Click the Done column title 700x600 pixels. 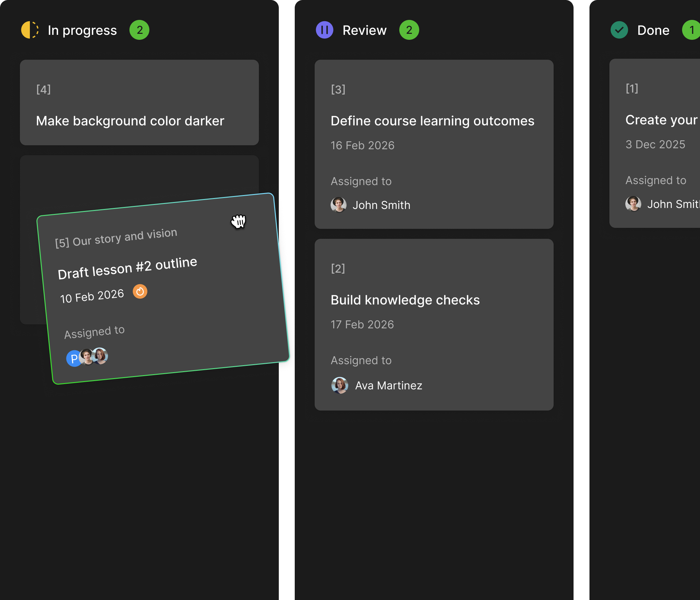point(653,31)
